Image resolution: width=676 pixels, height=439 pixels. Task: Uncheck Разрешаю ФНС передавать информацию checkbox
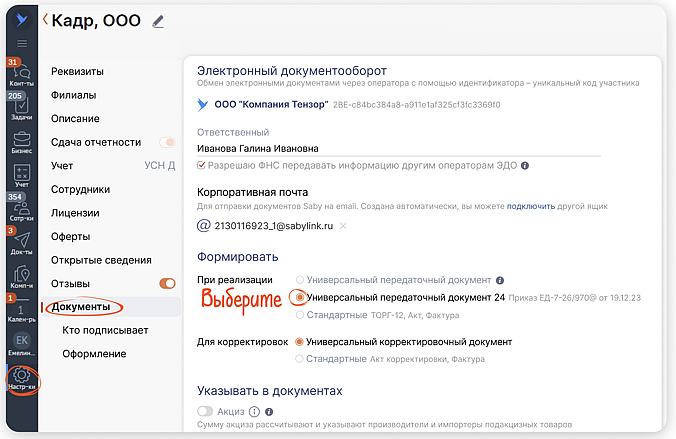click(201, 165)
